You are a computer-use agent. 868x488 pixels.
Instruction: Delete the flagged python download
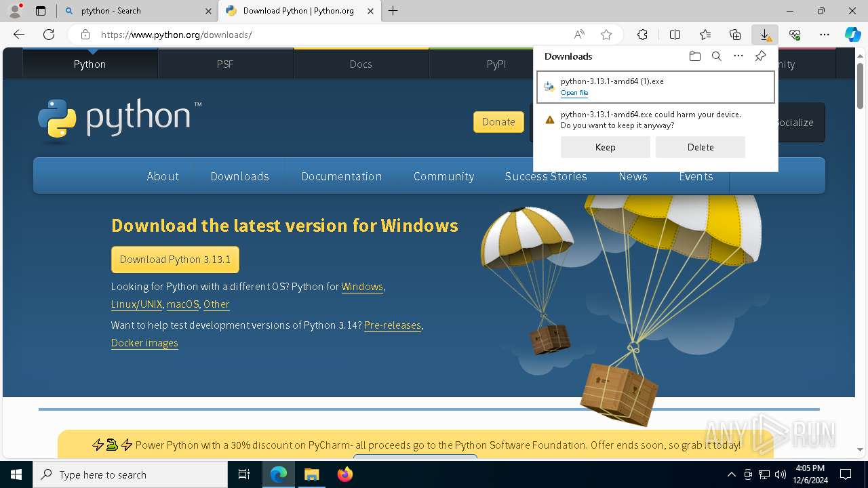(x=701, y=147)
